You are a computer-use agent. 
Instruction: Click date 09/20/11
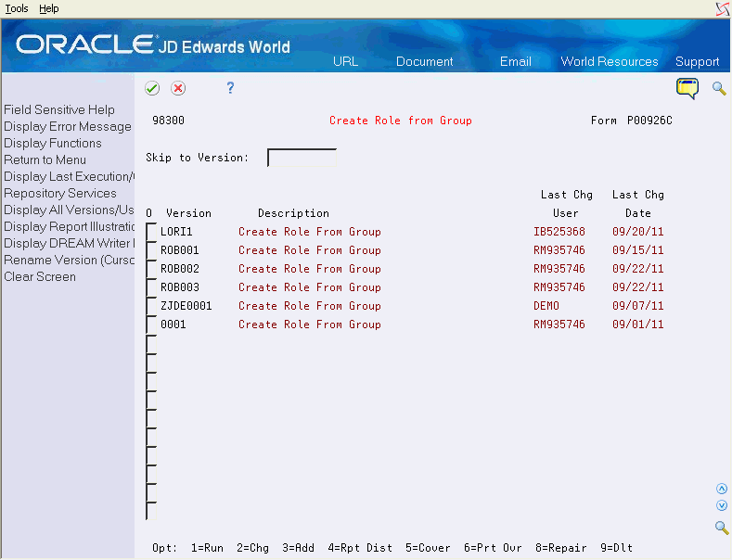(x=637, y=232)
